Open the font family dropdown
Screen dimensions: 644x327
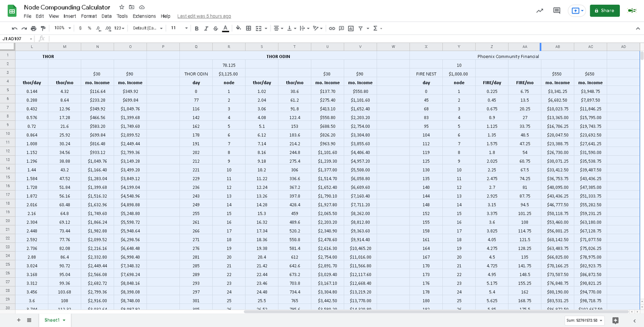(x=147, y=28)
